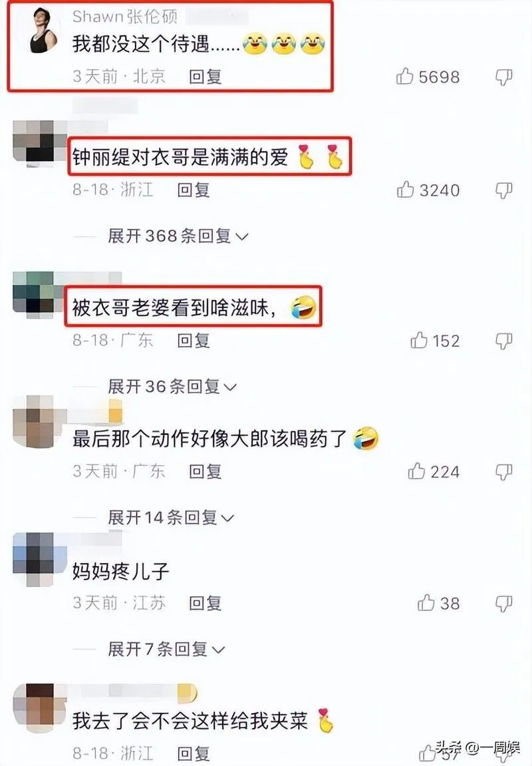Expand 展开368条回复 replies

(178, 236)
